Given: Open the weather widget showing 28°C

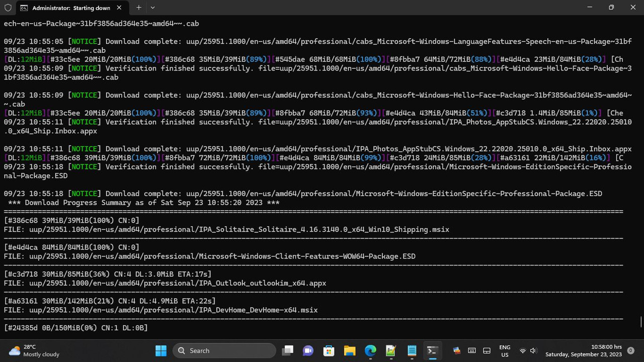Looking at the screenshot, I should [34, 350].
